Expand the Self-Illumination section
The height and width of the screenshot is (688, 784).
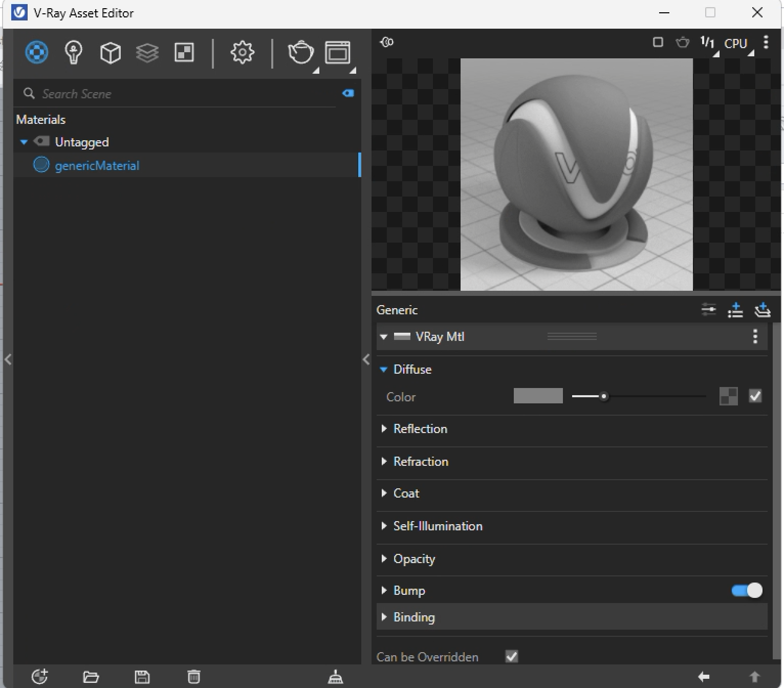coord(384,526)
